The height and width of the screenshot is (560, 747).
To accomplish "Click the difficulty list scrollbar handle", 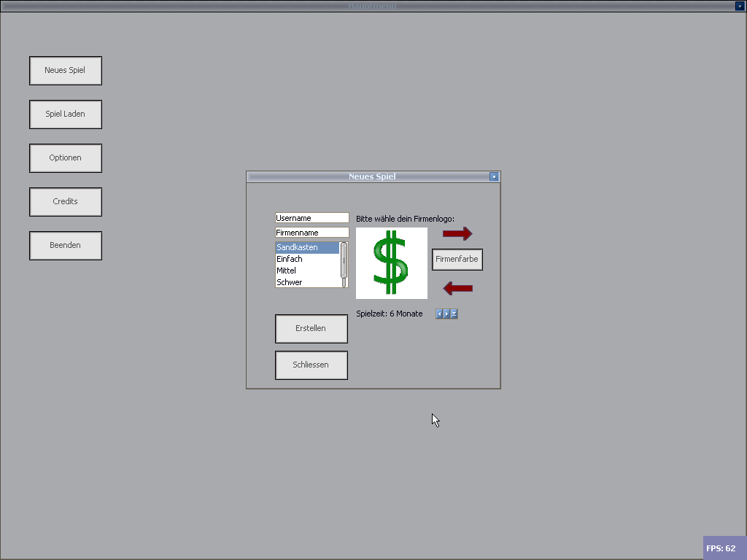I will click(x=344, y=260).
